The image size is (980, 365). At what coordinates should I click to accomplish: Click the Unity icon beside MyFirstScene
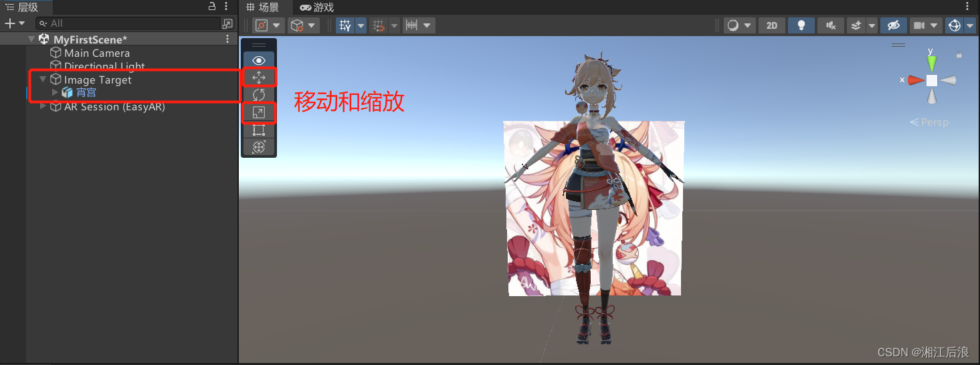(x=44, y=39)
